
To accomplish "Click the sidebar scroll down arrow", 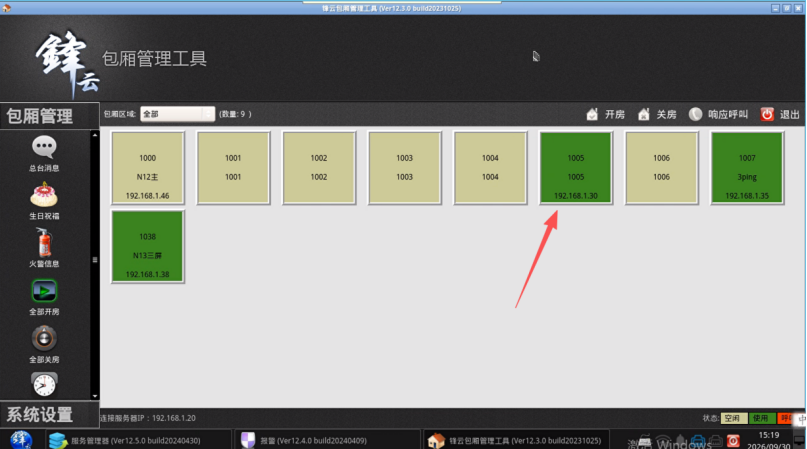I will pos(95,396).
